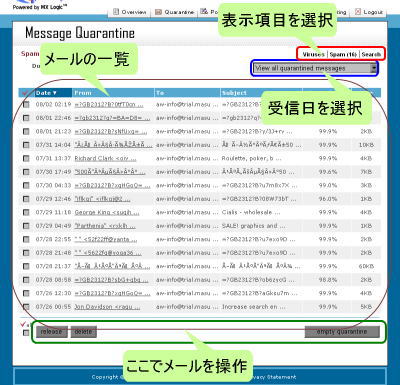Open the Overview tab
The image size is (400, 385).
point(130,12)
